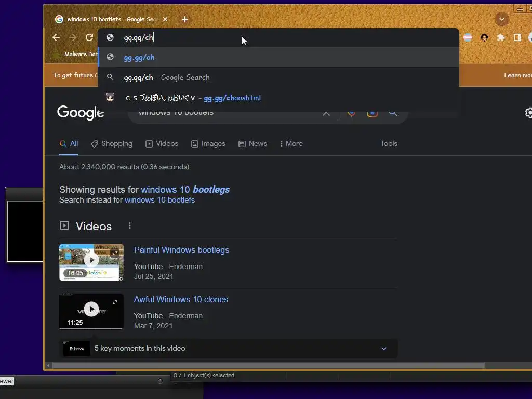532x399 pixels.
Task: Click the About 2,340,000 results text
Action: tap(124, 167)
